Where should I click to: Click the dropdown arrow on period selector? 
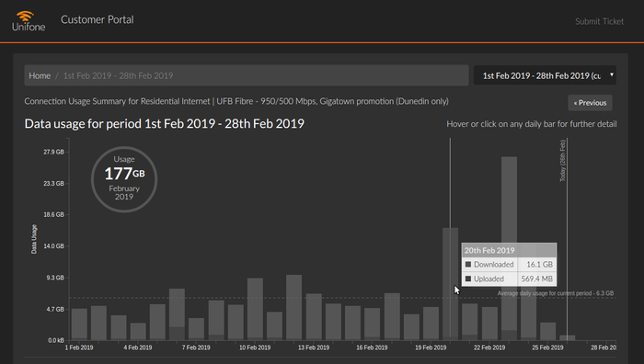point(612,74)
